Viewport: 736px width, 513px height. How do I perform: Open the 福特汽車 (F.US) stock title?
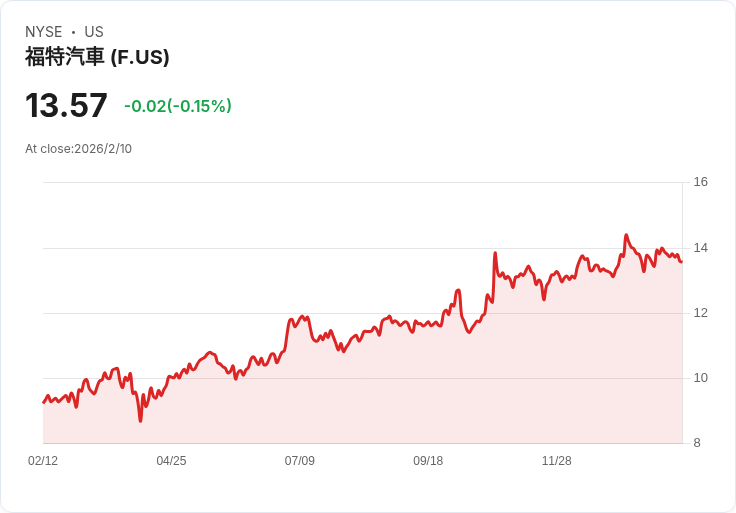[97, 57]
